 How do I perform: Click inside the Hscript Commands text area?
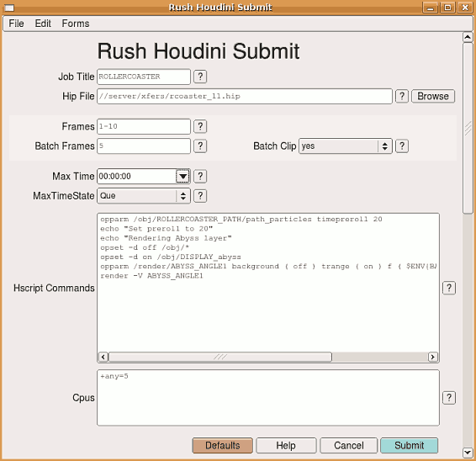(268, 283)
